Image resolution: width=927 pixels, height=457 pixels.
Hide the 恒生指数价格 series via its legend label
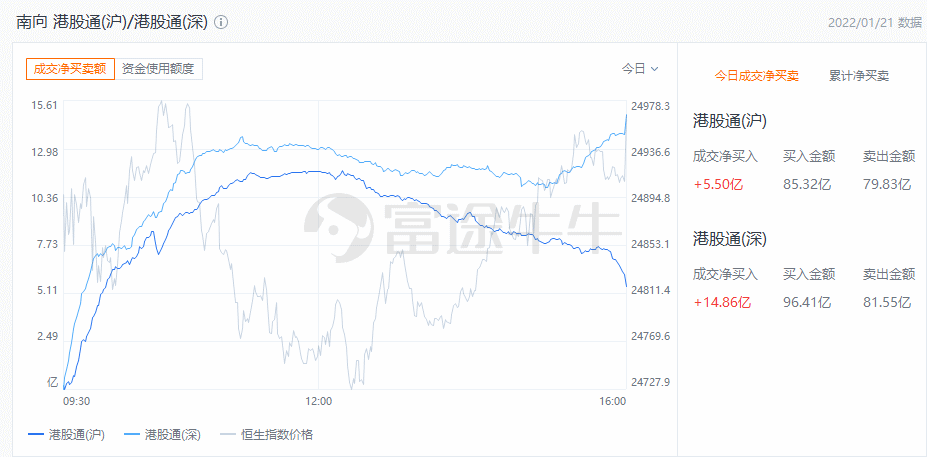tap(277, 435)
